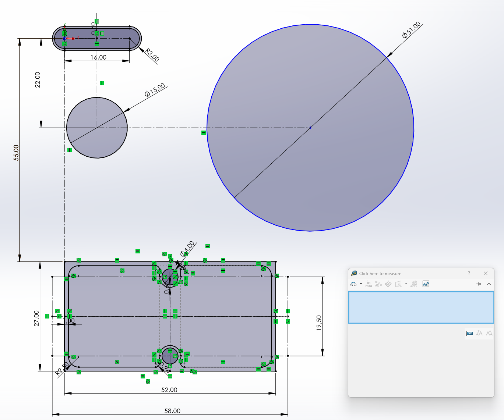Select the Ø51,00 dimension label
Viewport: 504px width, 420px height.
click(411, 30)
